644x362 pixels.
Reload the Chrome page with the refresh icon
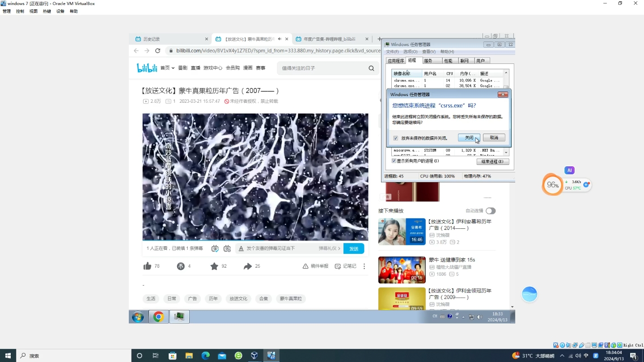[x=157, y=51]
